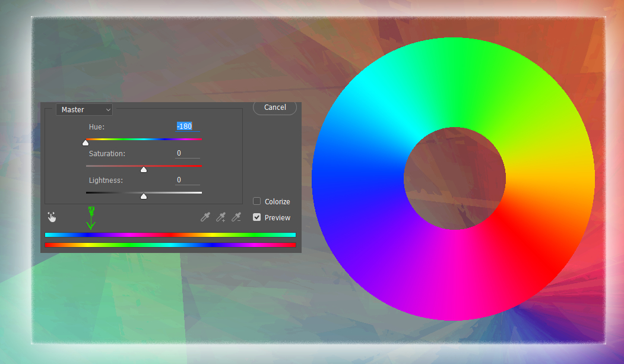This screenshot has height=364, width=624.
Task: Open the Master channel dropdown
Action: pyautogui.click(x=84, y=109)
